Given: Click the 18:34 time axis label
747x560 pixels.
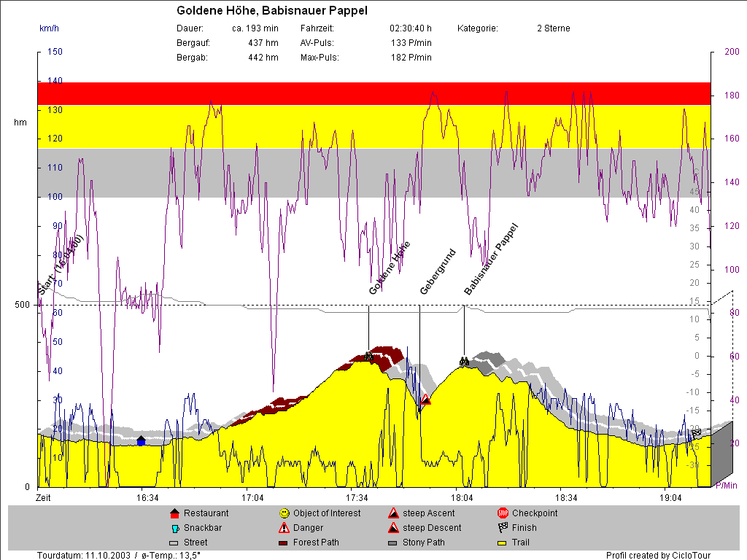Looking at the screenshot, I should [566, 498].
